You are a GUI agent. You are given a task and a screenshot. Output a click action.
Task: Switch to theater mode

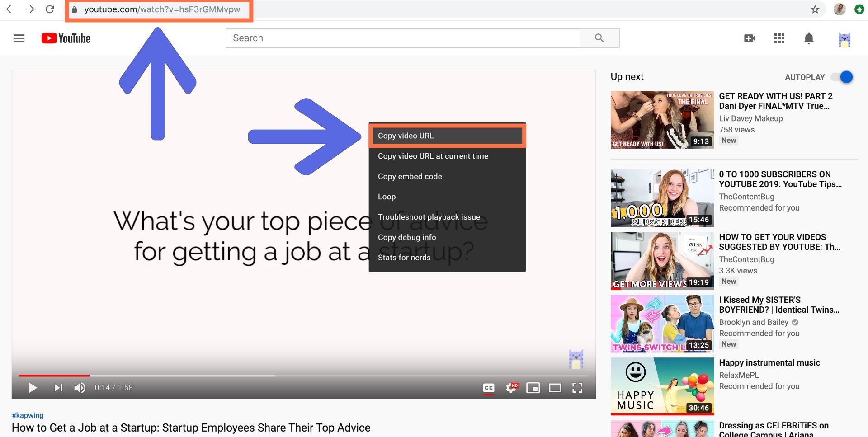coord(555,388)
